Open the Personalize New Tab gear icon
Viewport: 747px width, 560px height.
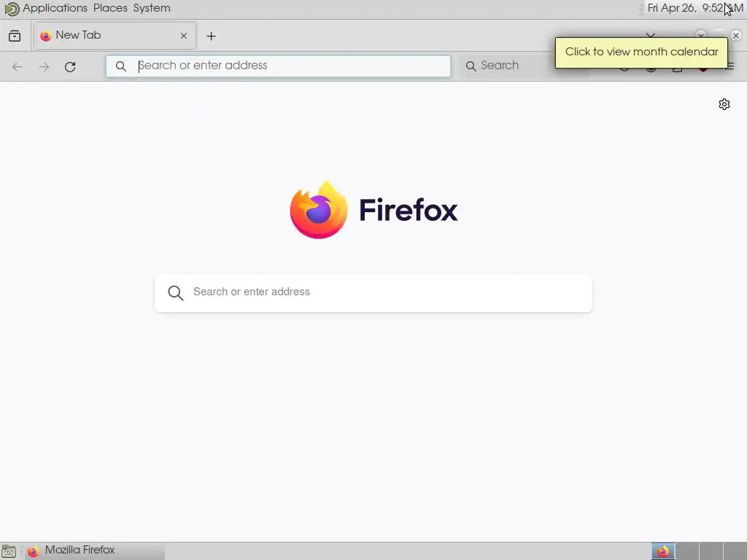coord(724,104)
